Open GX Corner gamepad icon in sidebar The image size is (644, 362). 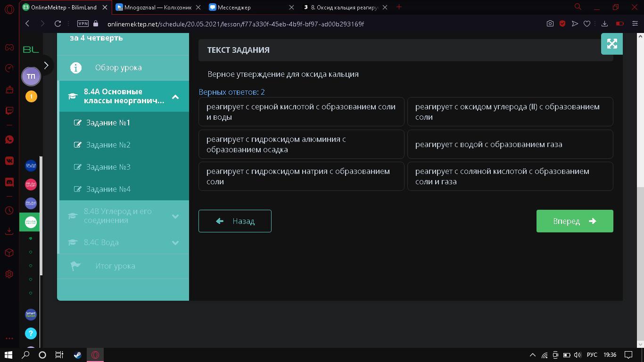9,48
